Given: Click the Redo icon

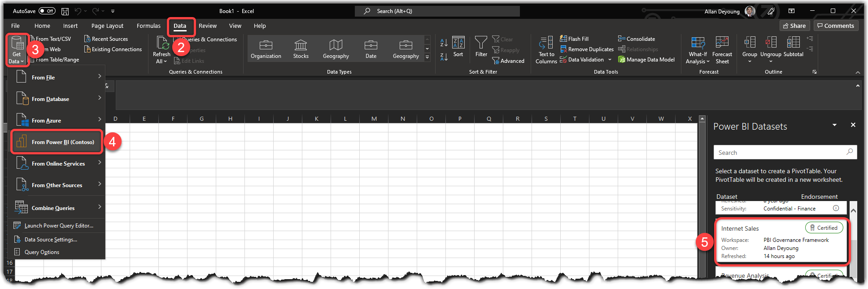Looking at the screenshot, I should click(96, 11).
